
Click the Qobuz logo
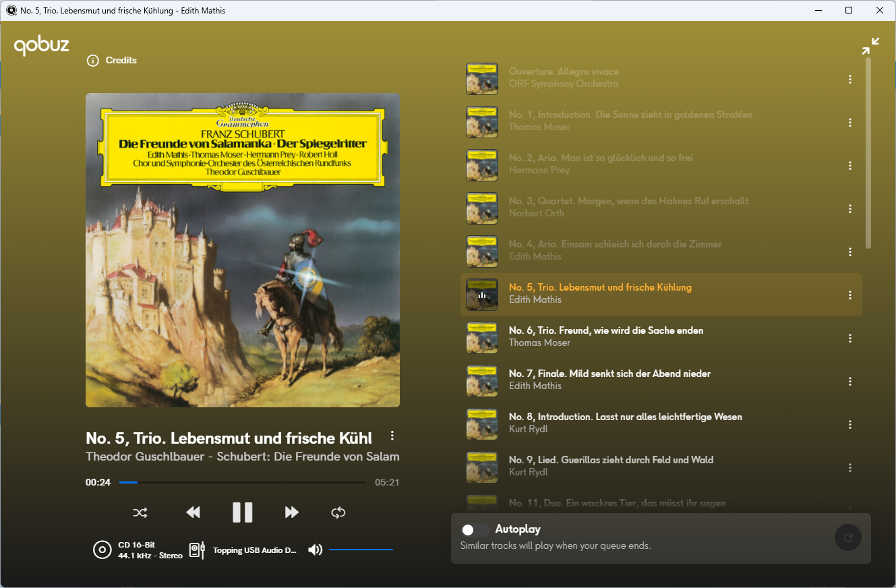(x=42, y=45)
